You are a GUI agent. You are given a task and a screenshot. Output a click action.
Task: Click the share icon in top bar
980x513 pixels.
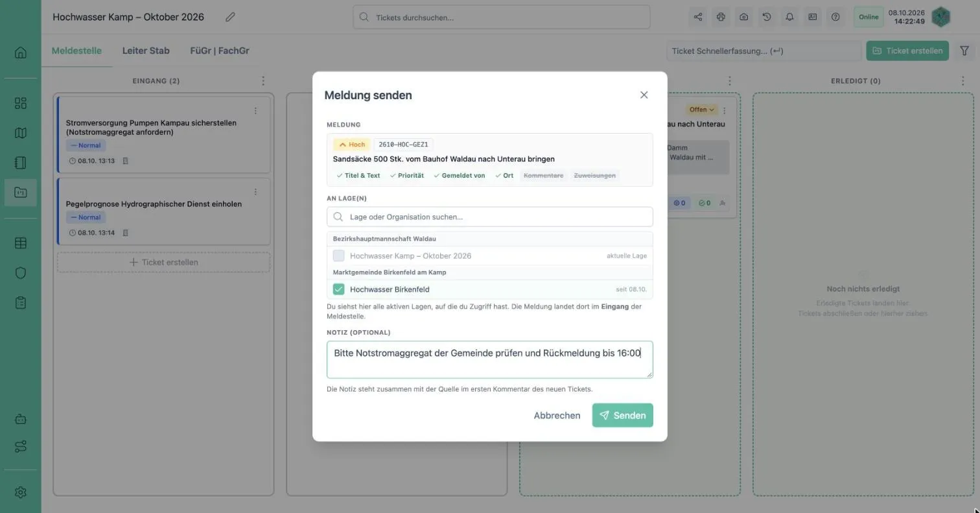(698, 18)
